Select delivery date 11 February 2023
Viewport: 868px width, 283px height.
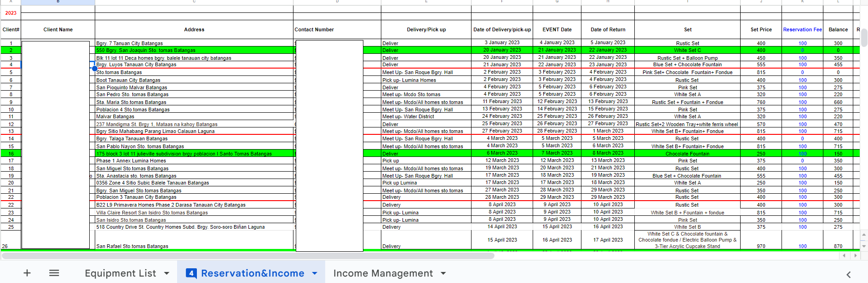click(x=502, y=102)
